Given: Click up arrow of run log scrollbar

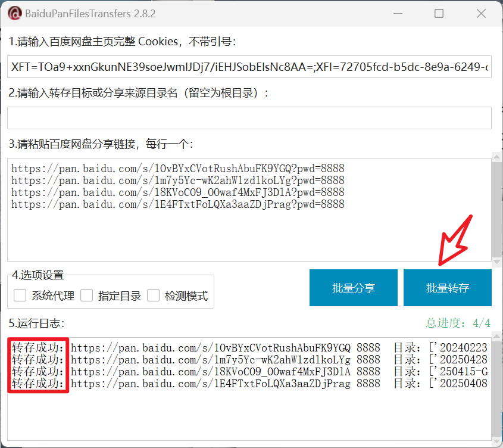Looking at the screenshot, I should (x=495, y=341).
